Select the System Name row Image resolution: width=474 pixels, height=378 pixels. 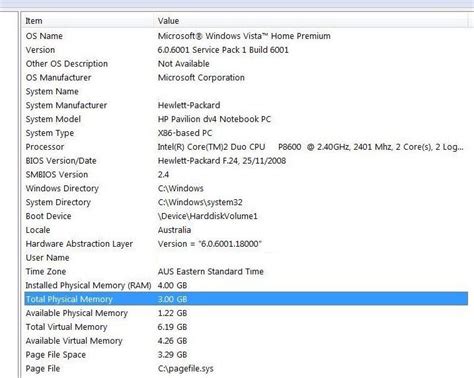pyautogui.click(x=246, y=91)
